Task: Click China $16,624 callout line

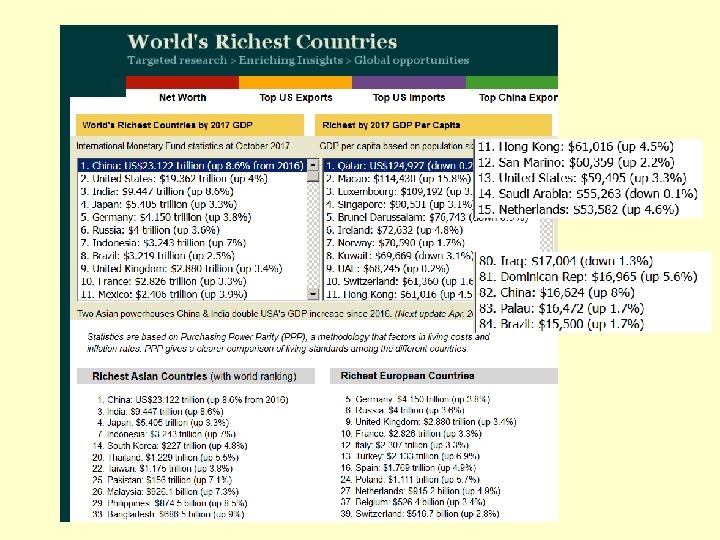Action: (557, 292)
